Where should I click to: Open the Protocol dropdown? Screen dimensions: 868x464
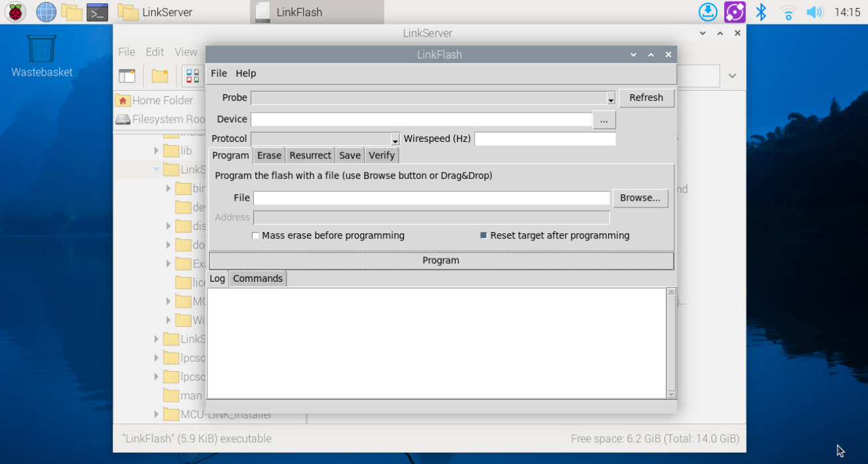[395, 139]
